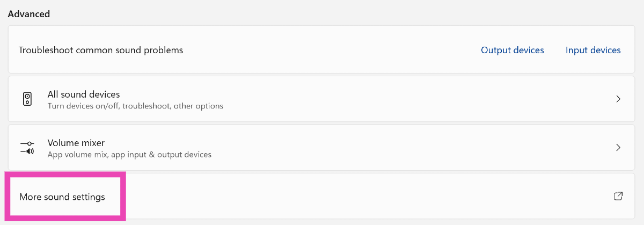Image resolution: width=644 pixels, height=225 pixels.
Task: Click the Troubleshoot common sound problems label
Action: click(x=101, y=50)
